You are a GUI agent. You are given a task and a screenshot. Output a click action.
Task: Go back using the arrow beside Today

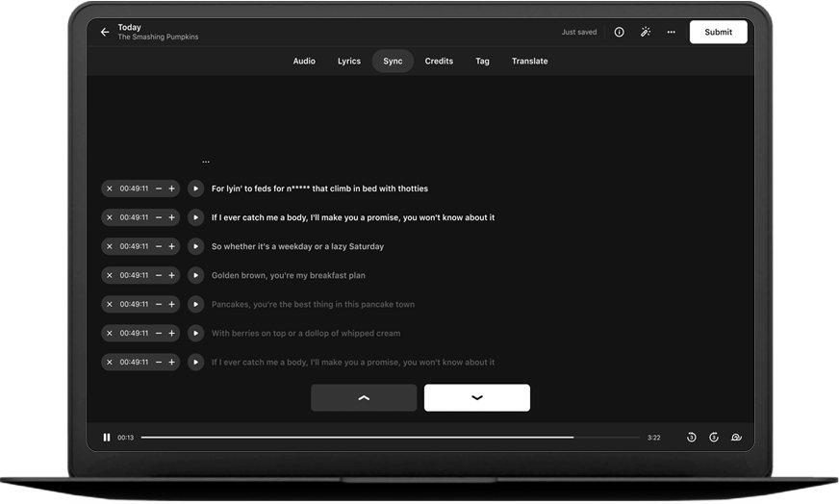[105, 32]
